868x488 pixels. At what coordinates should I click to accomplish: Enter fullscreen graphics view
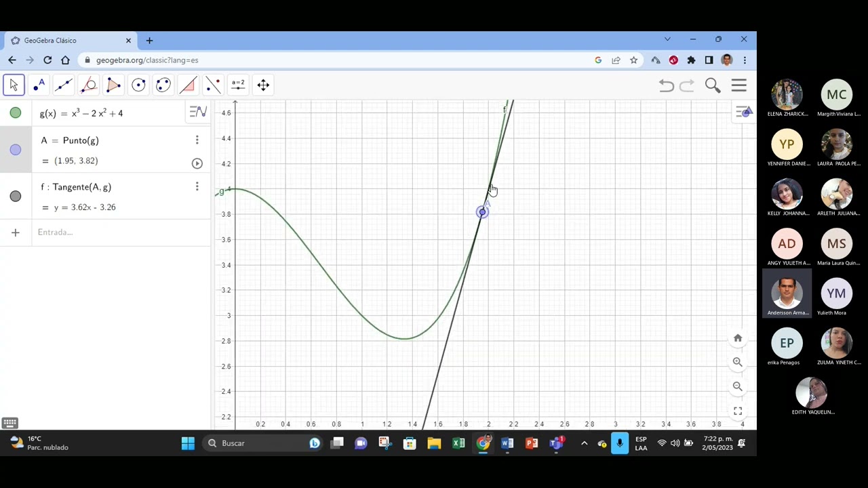[x=738, y=411]
